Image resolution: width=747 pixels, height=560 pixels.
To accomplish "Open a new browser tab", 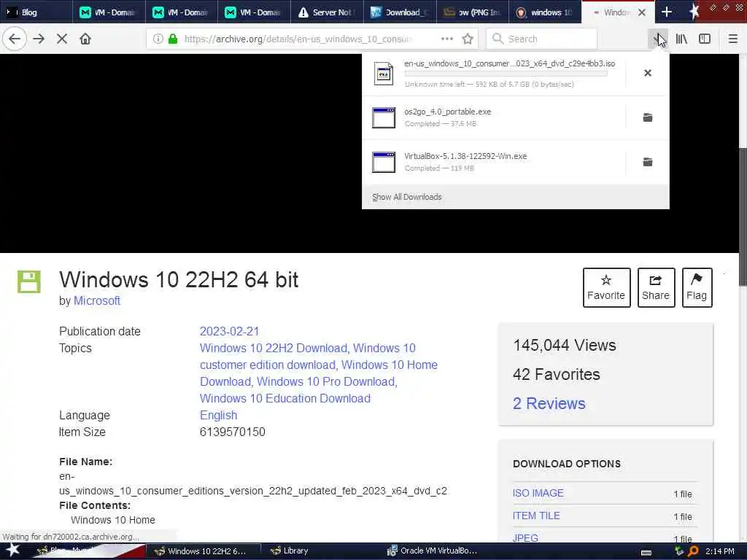I will click(667, 12).
